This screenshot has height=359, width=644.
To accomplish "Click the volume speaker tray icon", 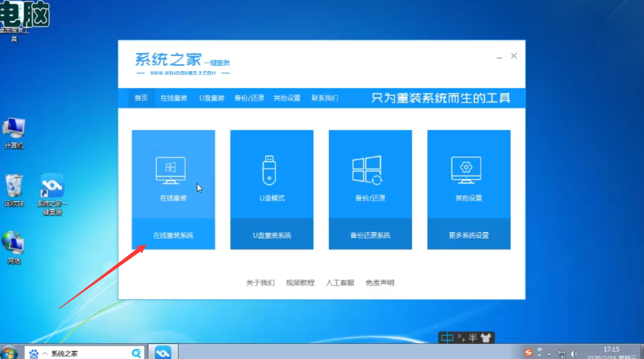I will tap(574, 354).
